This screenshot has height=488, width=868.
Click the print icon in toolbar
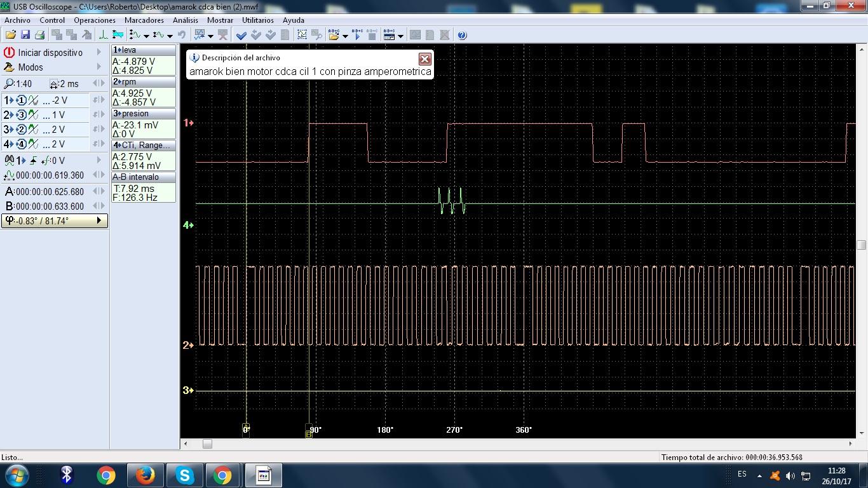tap(39, 35)
